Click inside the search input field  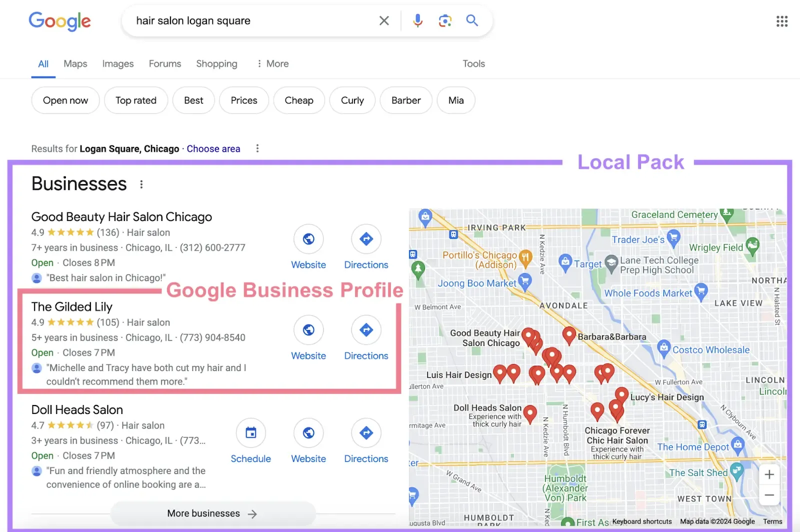[250, 20]
